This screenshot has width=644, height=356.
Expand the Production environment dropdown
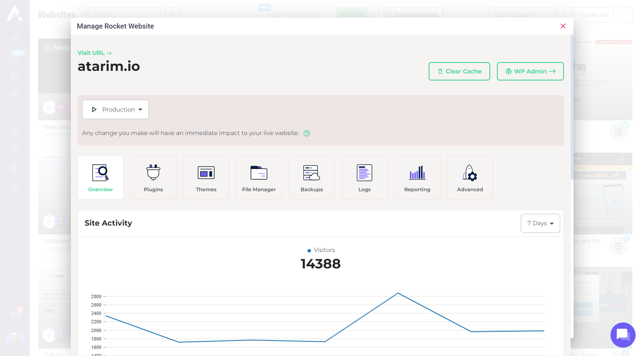point(116,109)
